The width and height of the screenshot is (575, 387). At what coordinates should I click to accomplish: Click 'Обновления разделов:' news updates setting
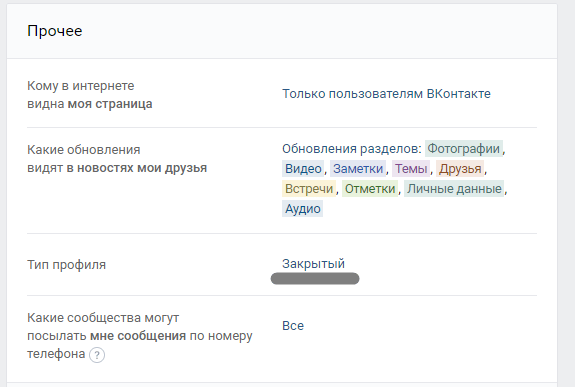click(x=352, y=149)
